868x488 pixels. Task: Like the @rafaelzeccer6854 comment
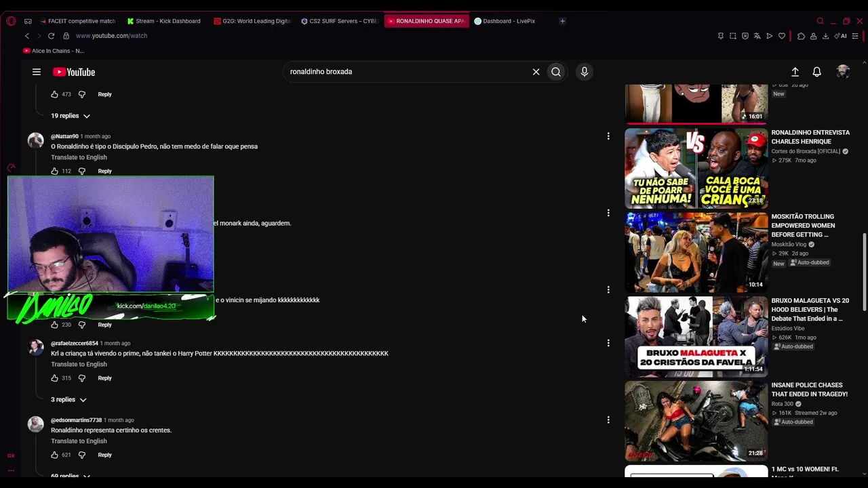click(55, 378)
